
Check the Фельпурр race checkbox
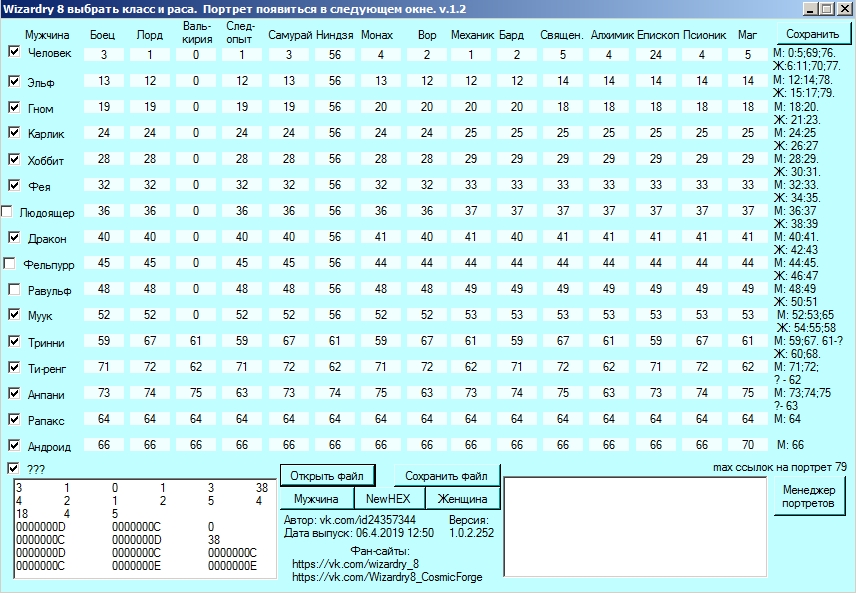point(10,264)
